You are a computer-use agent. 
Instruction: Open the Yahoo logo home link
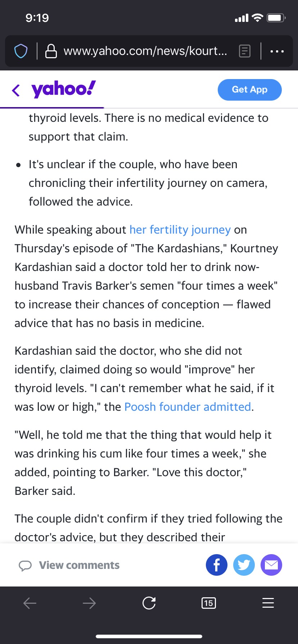[64, 89]
